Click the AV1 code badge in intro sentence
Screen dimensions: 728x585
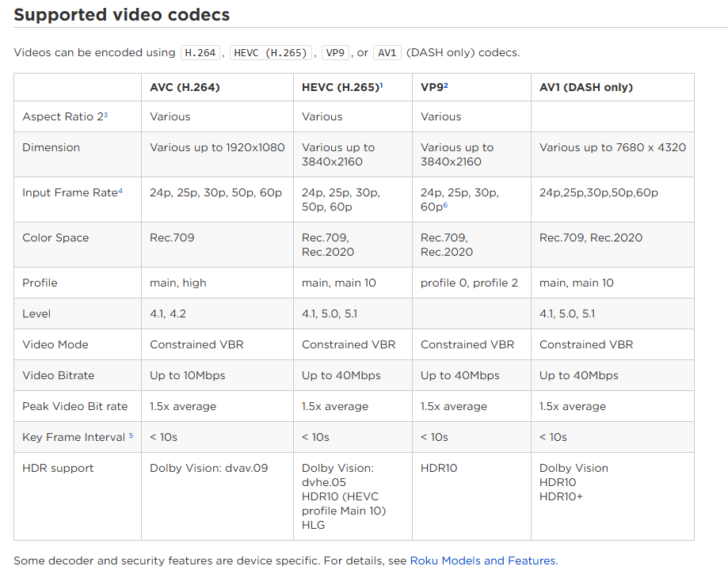pos(387,52)
